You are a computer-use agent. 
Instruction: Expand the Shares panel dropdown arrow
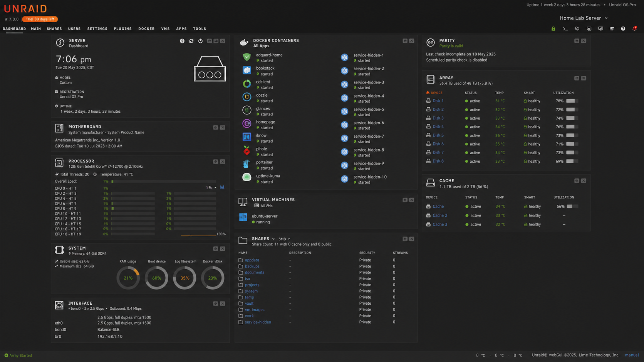tap(273, 239)
